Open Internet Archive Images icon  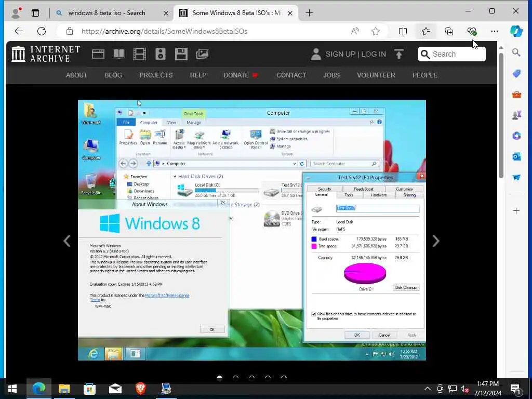coord(202,54)
